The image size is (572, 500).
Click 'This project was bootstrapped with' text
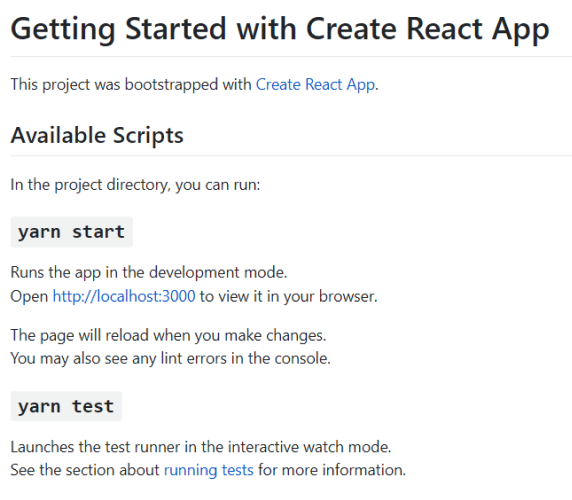131,85
